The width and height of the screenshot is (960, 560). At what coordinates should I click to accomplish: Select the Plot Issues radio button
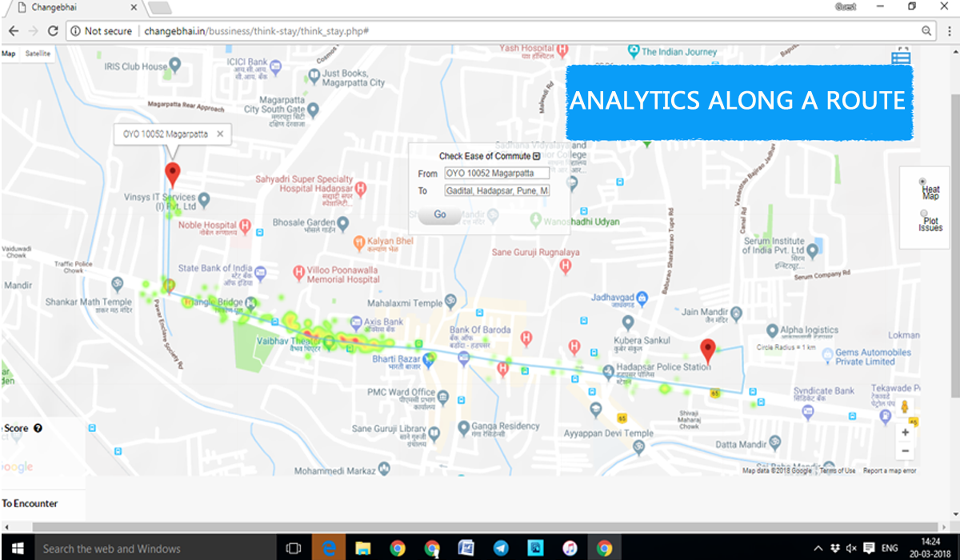click(924, 213)
